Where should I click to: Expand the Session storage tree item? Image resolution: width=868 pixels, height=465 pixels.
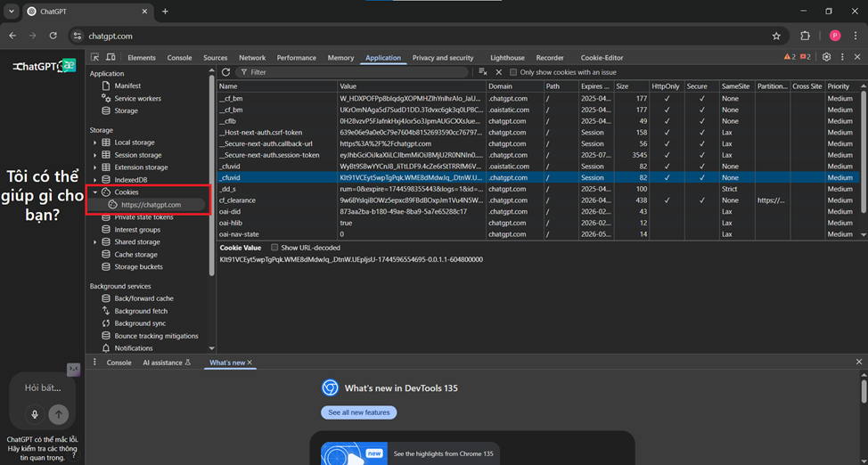[x=94, y=155]
